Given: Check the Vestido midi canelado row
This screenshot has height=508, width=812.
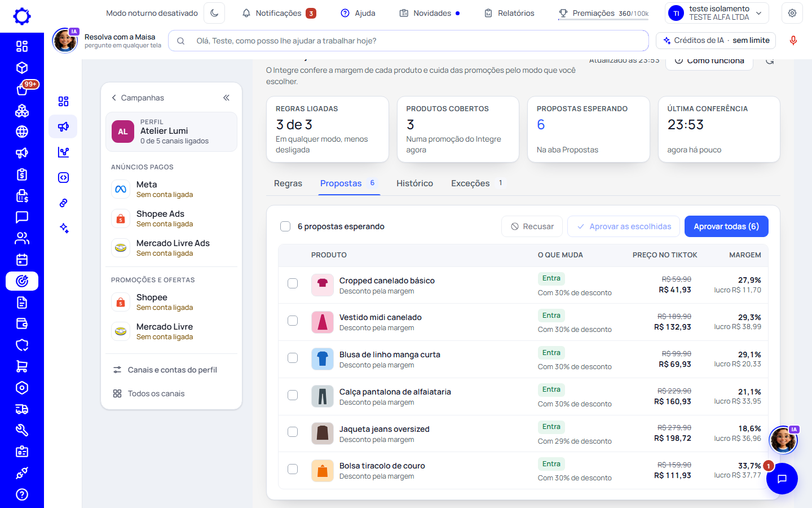Looking at the screenshot, I should tap(293, 321).
